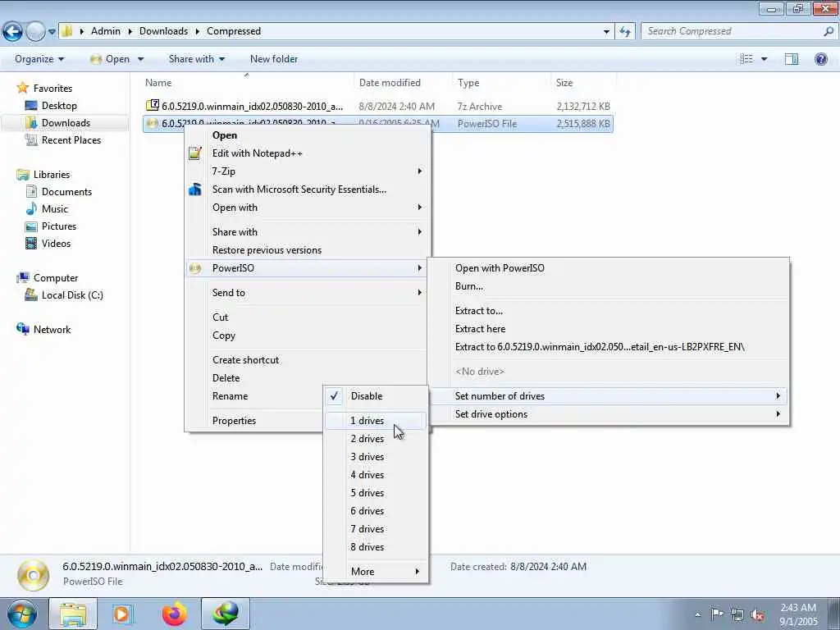
Task: Open Properties from the context menu
Action: pyautogui.click(x=254, y=421)
